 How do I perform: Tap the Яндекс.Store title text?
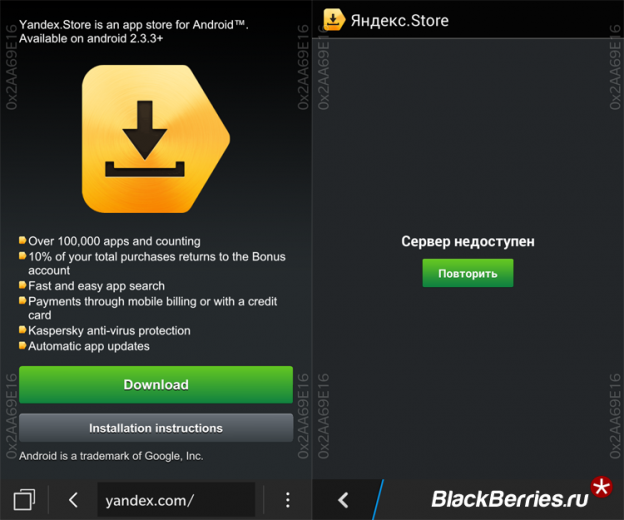400,20
